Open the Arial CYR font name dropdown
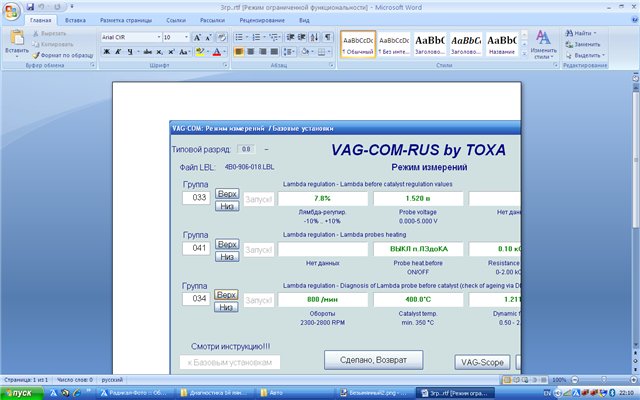The height and width of the screenshot is (400, 640). (159, 38)
